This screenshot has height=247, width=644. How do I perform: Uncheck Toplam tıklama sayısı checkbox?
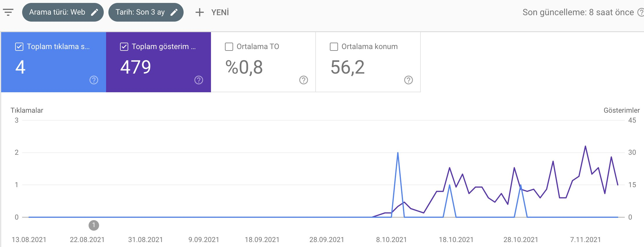click(19, 47)
